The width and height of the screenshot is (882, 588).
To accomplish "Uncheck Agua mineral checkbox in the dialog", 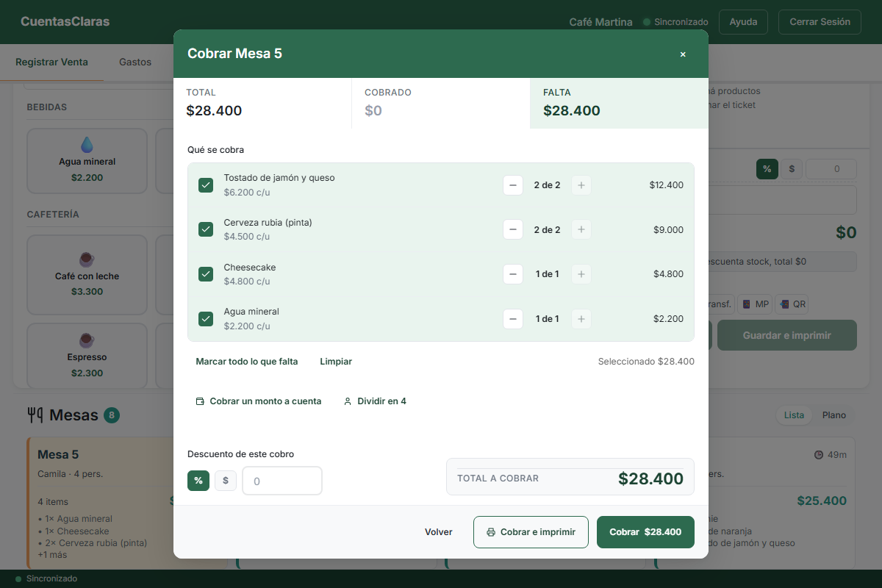I will point(206,319).
